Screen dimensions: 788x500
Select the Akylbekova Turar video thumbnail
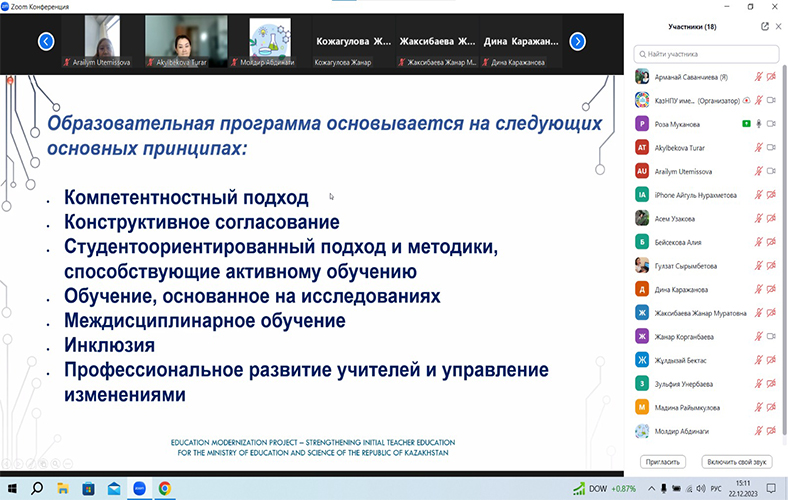point(178,40)
